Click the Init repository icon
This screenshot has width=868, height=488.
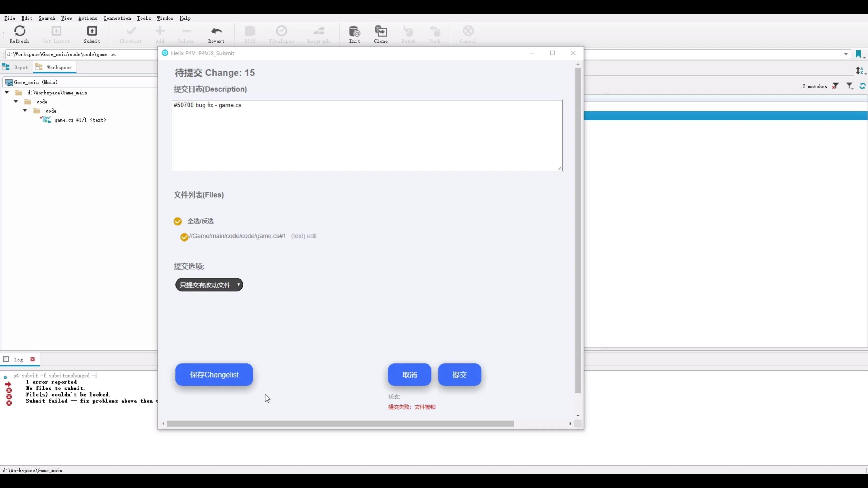(x=354, y=34)
